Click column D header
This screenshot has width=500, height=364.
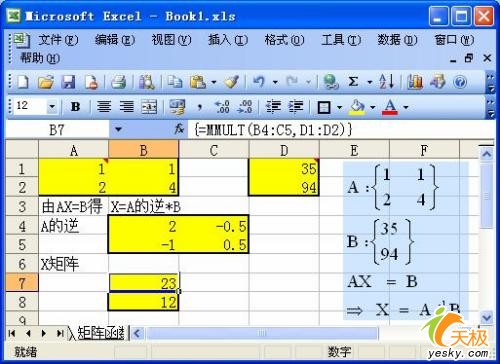(284, 150)
